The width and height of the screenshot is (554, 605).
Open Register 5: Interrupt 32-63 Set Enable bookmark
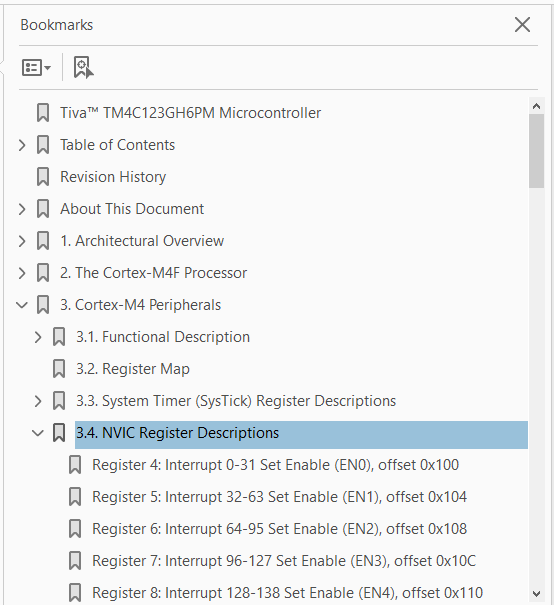coord(279,497)
